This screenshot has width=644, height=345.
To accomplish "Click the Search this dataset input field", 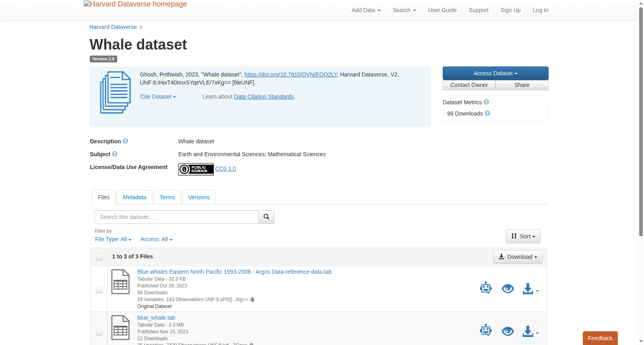I will 177,217.
